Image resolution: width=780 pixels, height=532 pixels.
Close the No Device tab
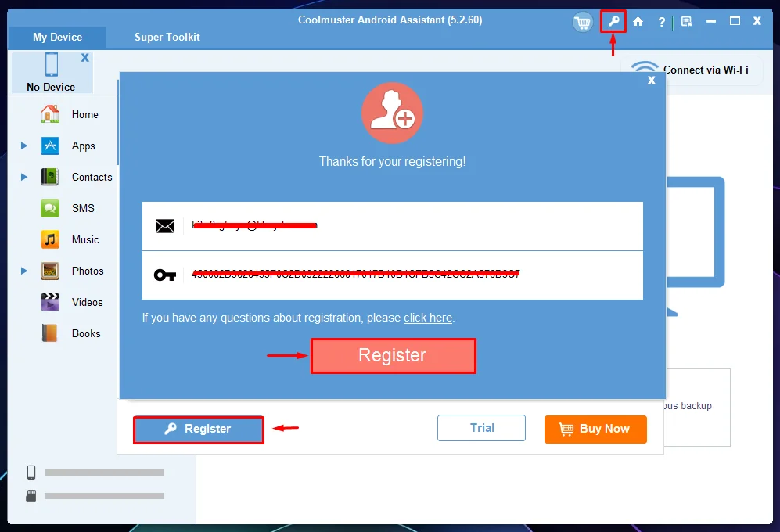pos(85,58)
